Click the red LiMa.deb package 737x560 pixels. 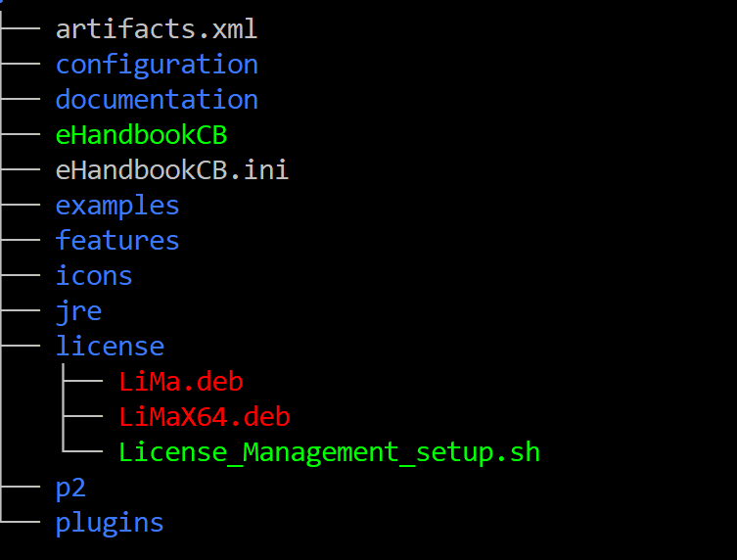click(181, 382)
